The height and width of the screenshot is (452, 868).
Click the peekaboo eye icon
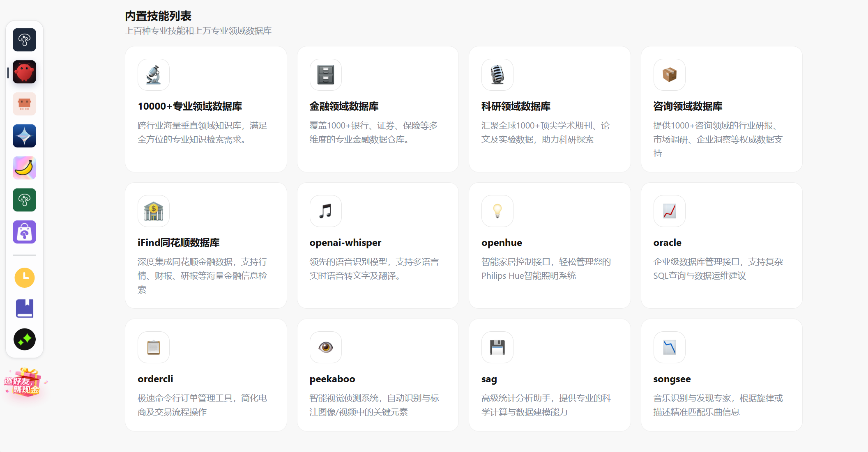click(325, 347)
